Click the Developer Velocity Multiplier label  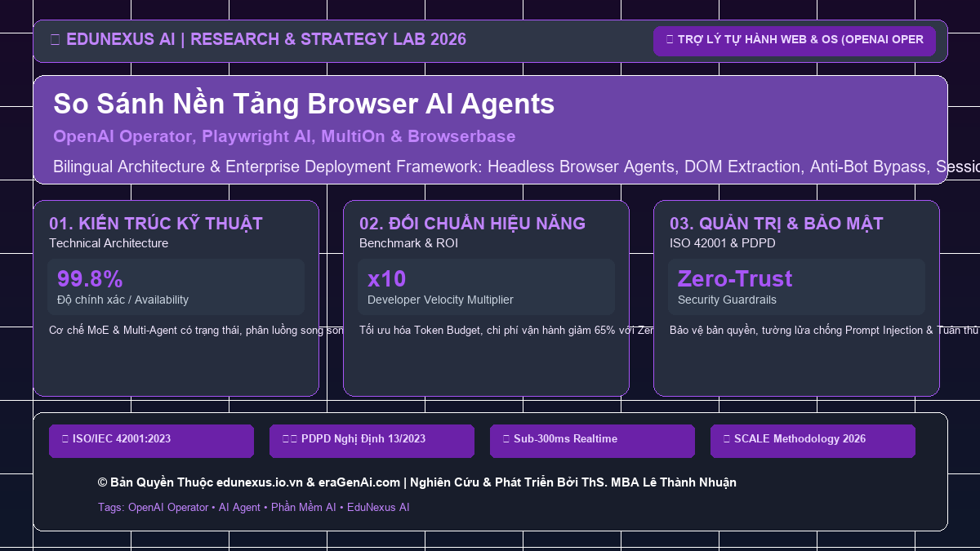tap(440, 300)
